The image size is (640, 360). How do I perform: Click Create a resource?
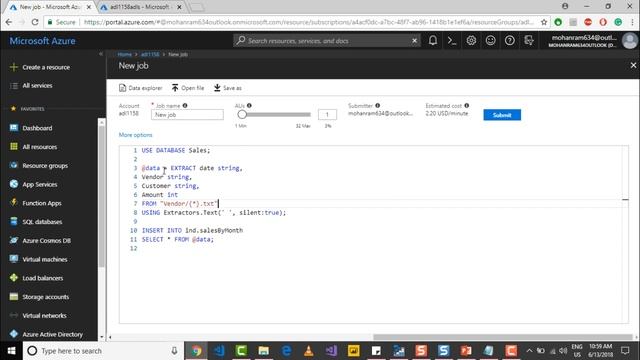[40, 67]
